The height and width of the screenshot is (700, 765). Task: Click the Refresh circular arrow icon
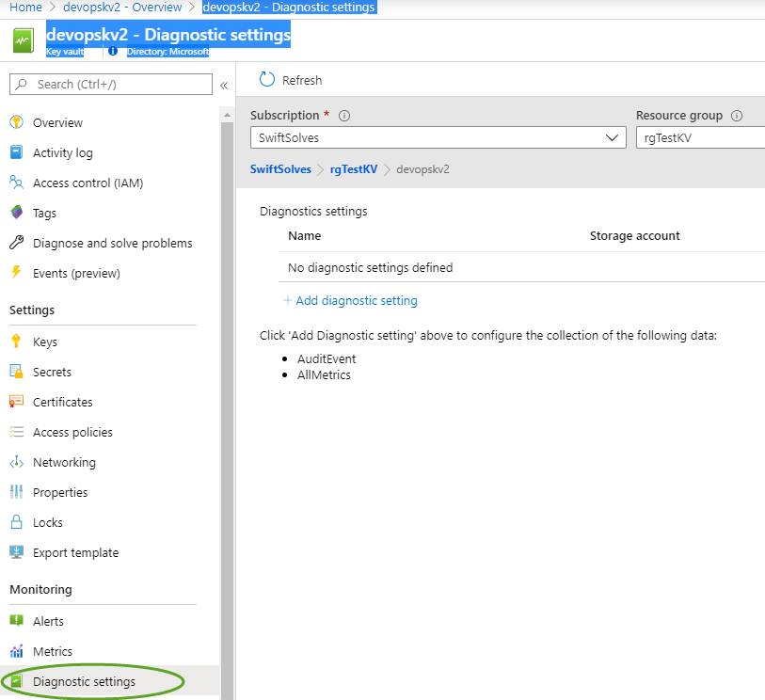(267, 80)
